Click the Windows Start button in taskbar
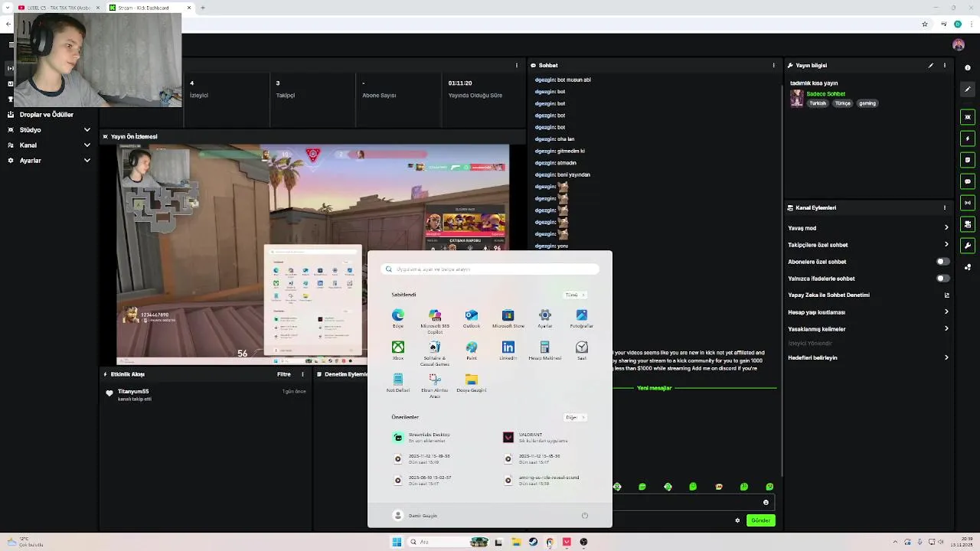Screen dimensions: 980x551 coord(397,542)
